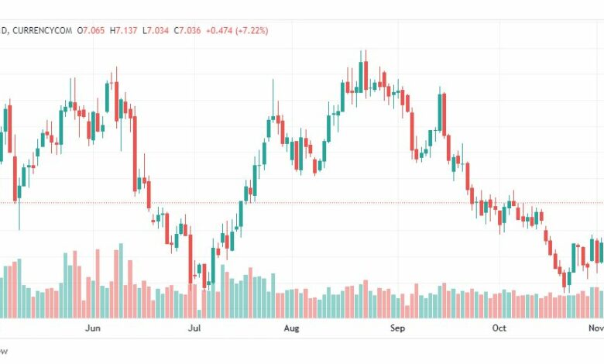Click the tallest green volume bar in June
Viewport: 604px width, 364px height.
(121, 280)
